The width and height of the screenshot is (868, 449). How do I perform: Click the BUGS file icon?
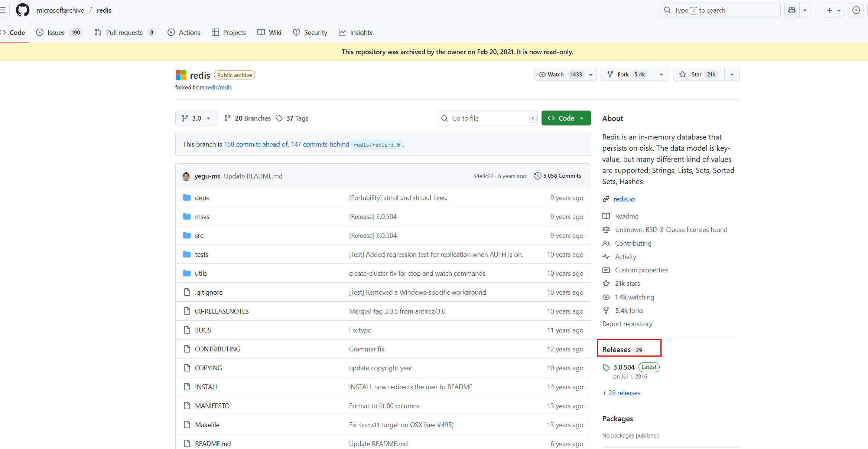(x=187, y=330)
